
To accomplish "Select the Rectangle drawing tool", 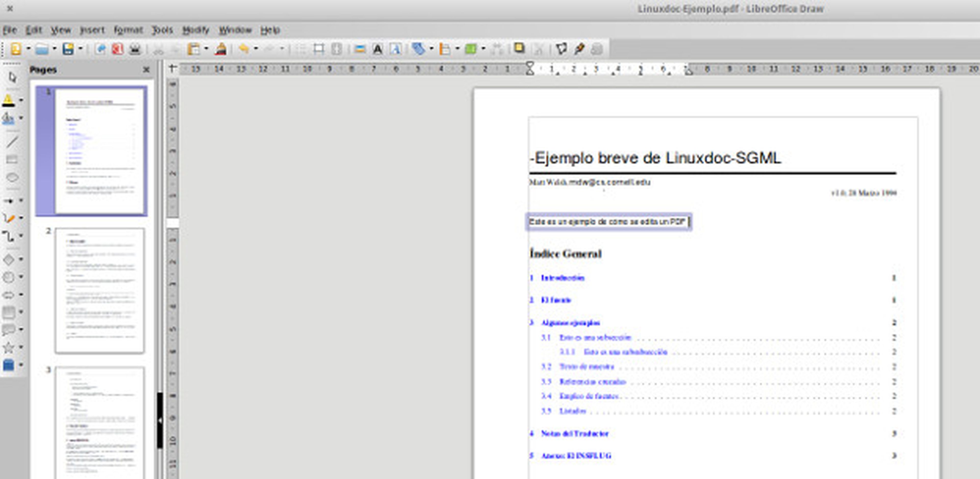I will (13, 159).
